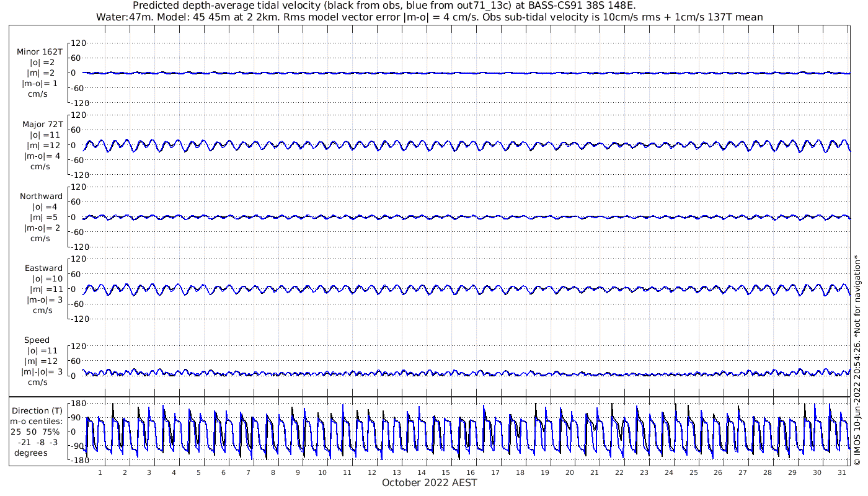Click '|m| =5' in Northward panel
Image resolution: width=868 pixels, height=496 pixels.
tap(44, 217)
